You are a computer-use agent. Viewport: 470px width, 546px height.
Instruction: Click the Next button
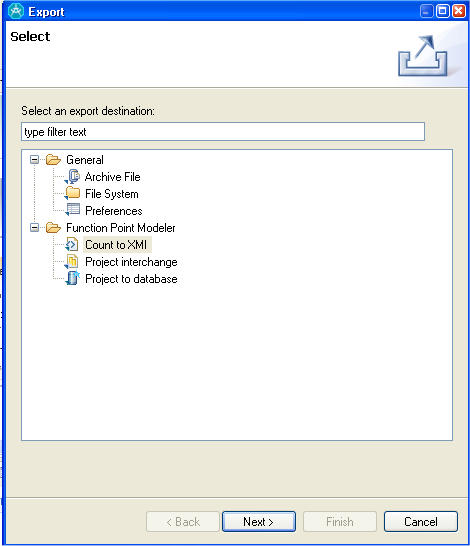tap(259, 522)
